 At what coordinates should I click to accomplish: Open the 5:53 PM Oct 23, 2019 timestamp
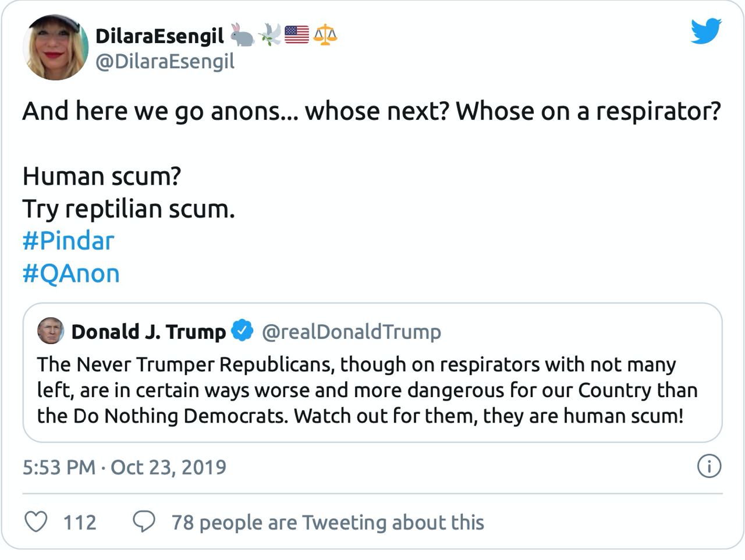pos(125,467)
